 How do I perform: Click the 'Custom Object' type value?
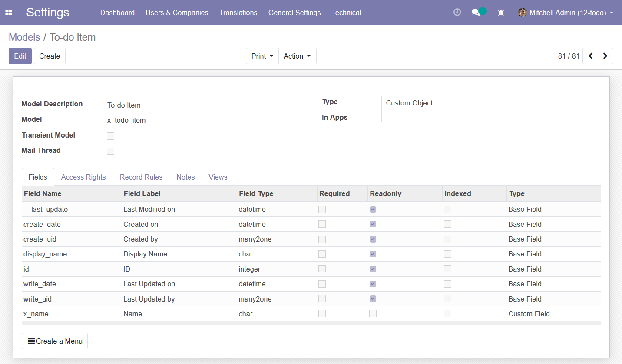[x=409, y=103]
